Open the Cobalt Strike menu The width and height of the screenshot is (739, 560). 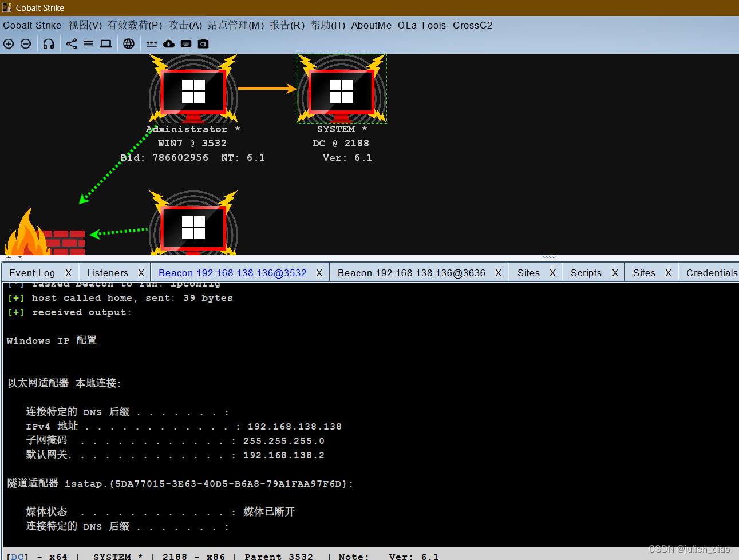click(x=32, y=25)
